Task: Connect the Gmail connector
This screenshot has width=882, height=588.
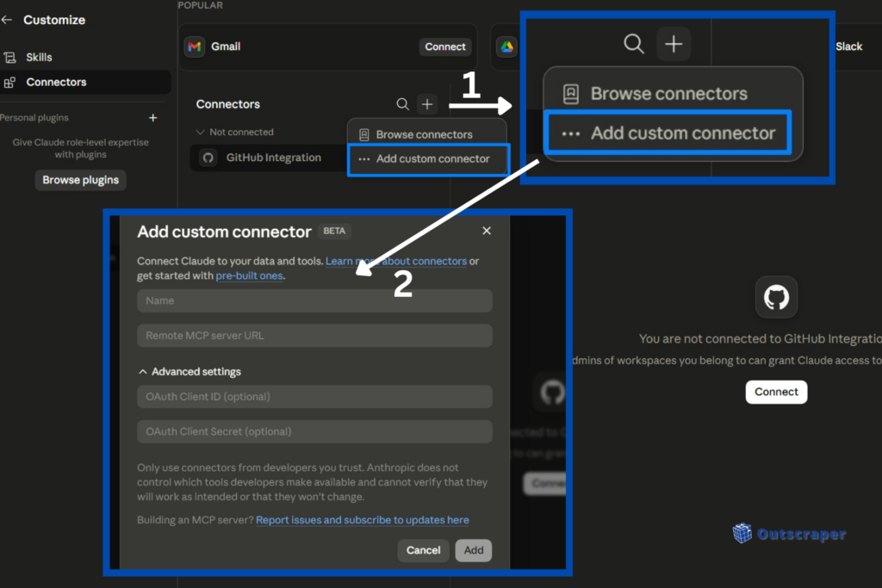Action: point(445,46)
